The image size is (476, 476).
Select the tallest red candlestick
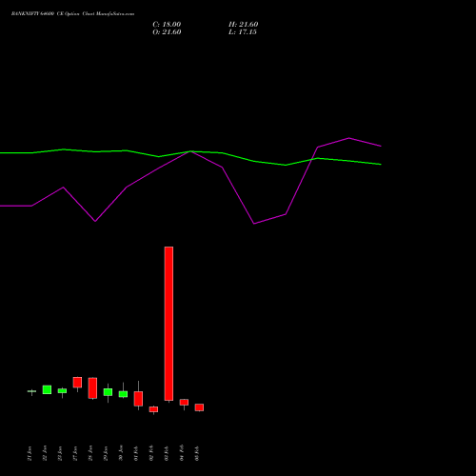pyautogui.click(x=169, y=324)
